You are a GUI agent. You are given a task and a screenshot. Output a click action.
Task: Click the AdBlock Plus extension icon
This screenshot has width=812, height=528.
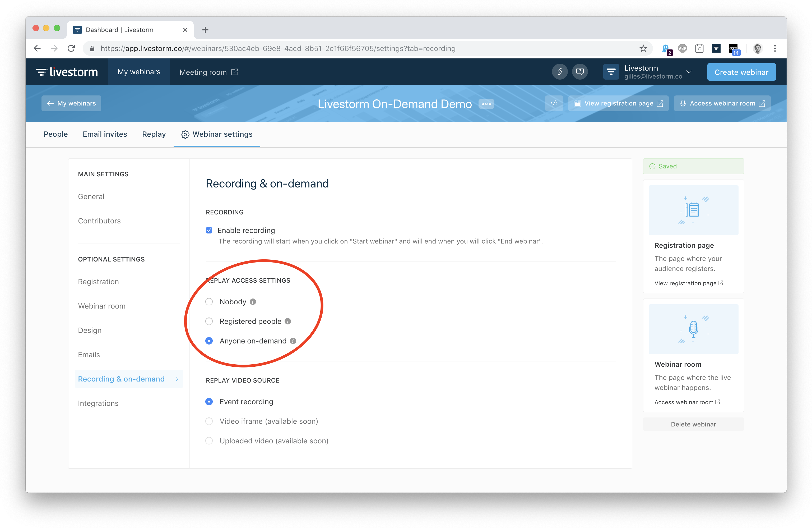point(682,48)
